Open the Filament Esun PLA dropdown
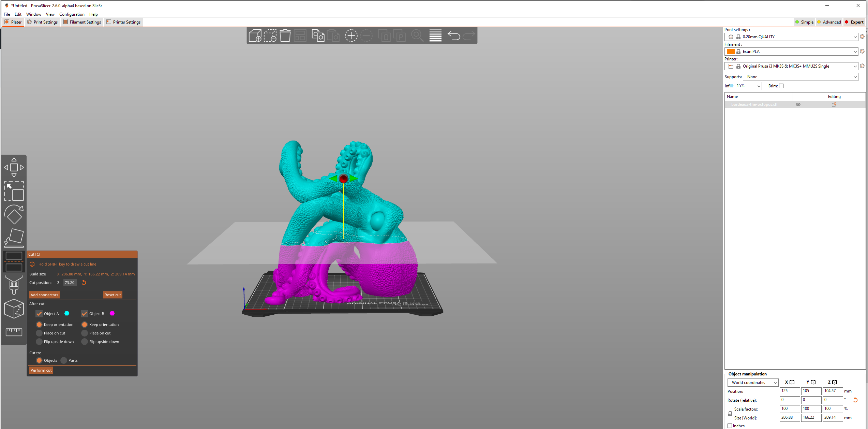The width and height of the screenshot is (868, 429). pos(791,52)
